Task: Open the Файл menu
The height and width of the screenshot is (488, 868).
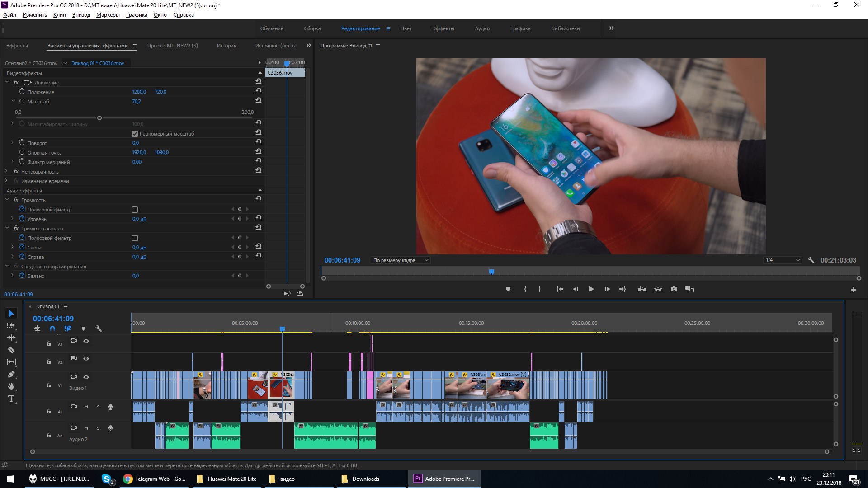Action: click(x=9, y=15)
